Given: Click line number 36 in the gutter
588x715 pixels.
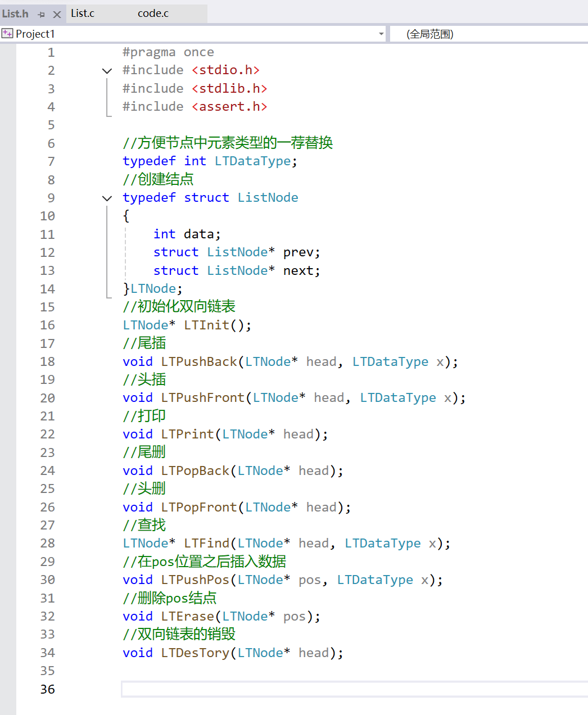Looking at the screenshot, I should point(48,689).
